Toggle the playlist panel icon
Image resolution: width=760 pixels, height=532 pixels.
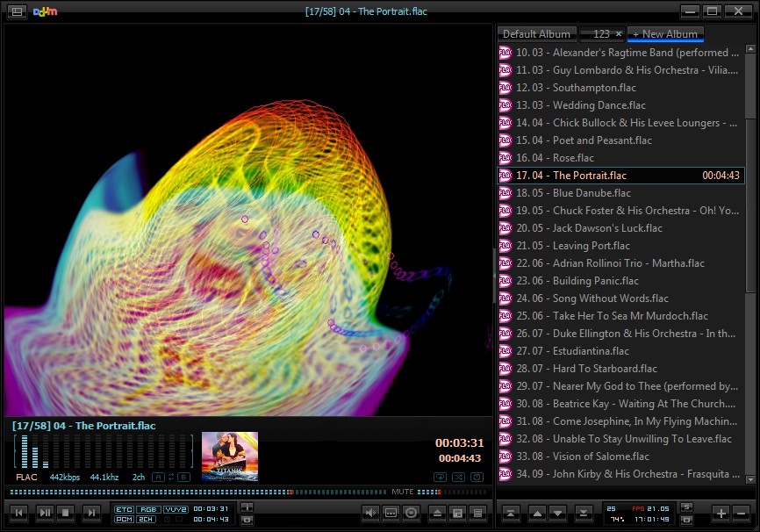pos(477,513)
